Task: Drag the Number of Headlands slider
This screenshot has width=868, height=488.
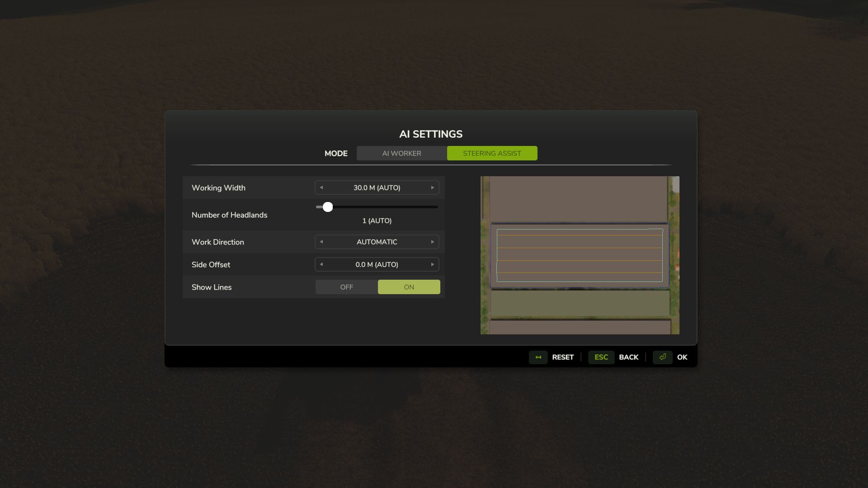Action: click(327, 207)
